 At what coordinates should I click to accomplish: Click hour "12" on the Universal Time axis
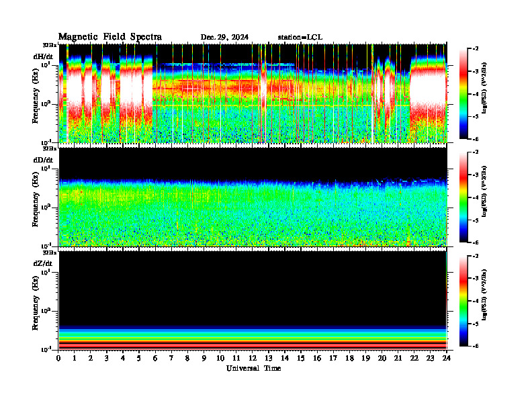[253, 358]
